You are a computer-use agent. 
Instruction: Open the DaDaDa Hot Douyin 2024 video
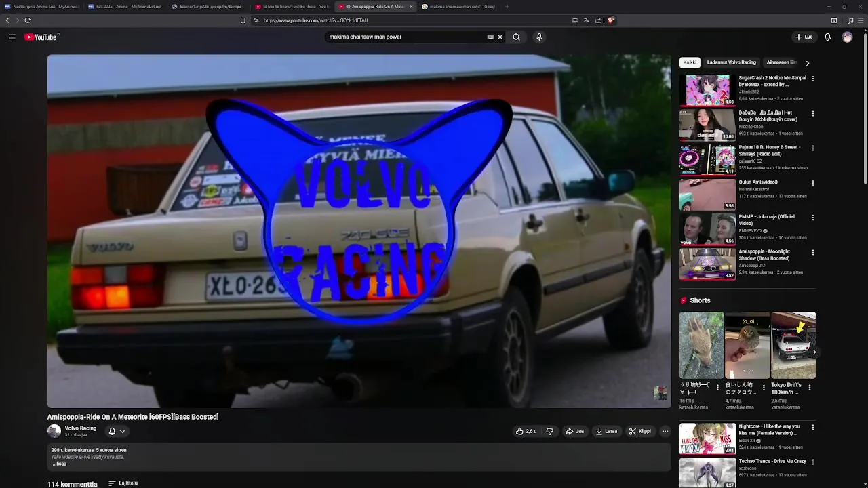tap(707, 125)
